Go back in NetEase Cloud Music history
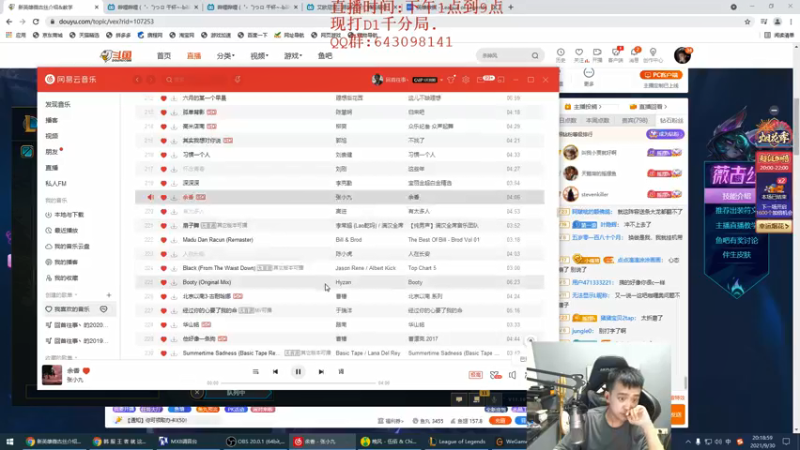The height and width of the screenshot is (450, 800). point(137,80)
